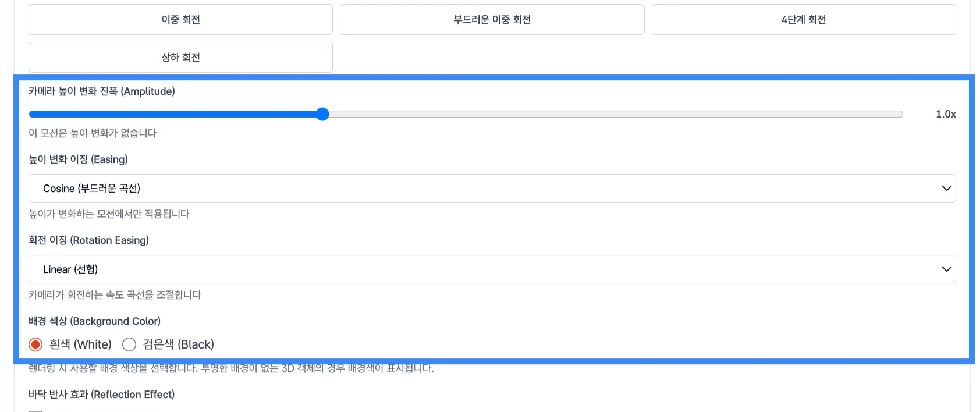Click the "1.0x" amplitude value display
This screenshot has width=980, height=412.
[x=946, y=114]
